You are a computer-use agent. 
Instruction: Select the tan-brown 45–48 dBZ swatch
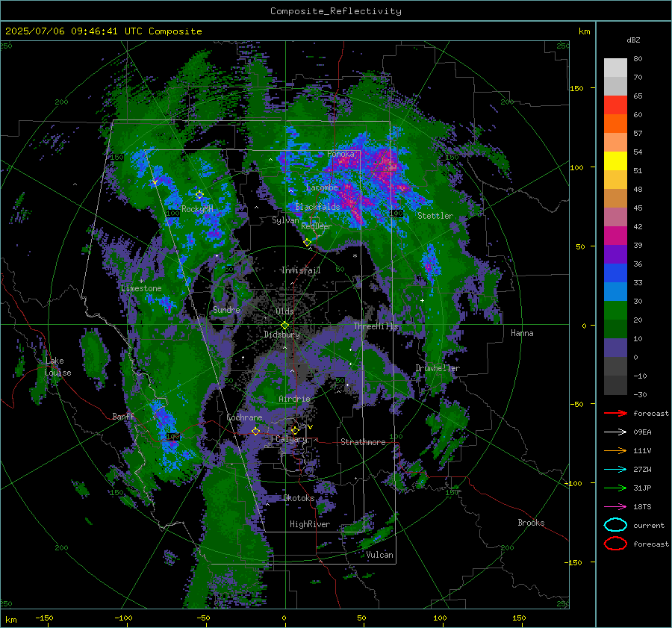click(615, 199)
